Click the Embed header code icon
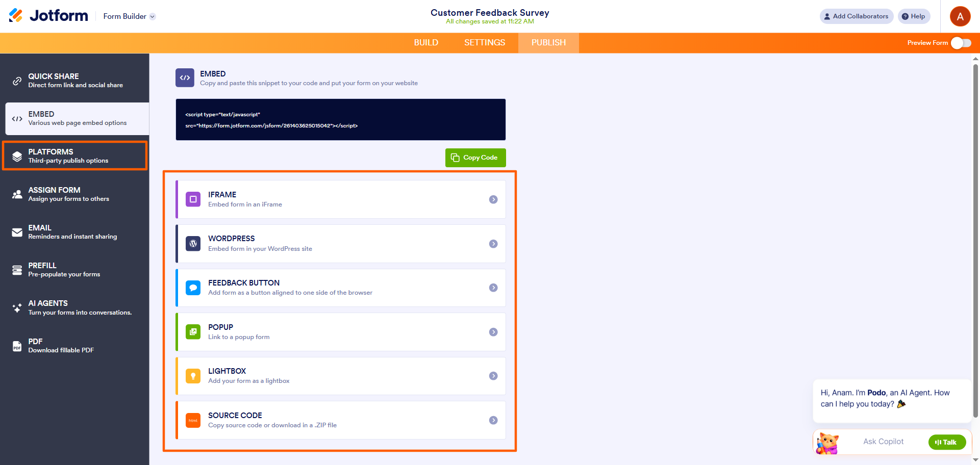Viewport: 980px width, 465px height. tap(185, 78)
